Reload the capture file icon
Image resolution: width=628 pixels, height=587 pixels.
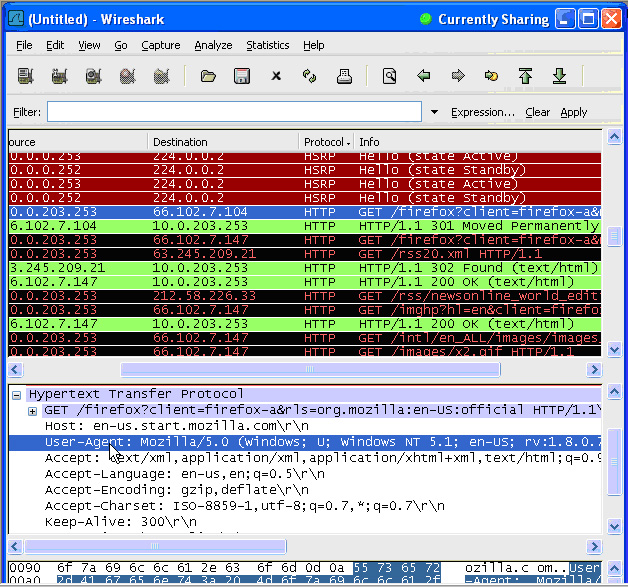point(310,76)
